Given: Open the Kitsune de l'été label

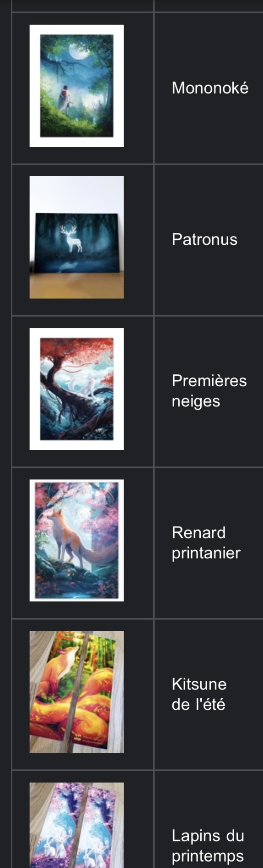Looking at the screenshot, I should click(199, 694).
